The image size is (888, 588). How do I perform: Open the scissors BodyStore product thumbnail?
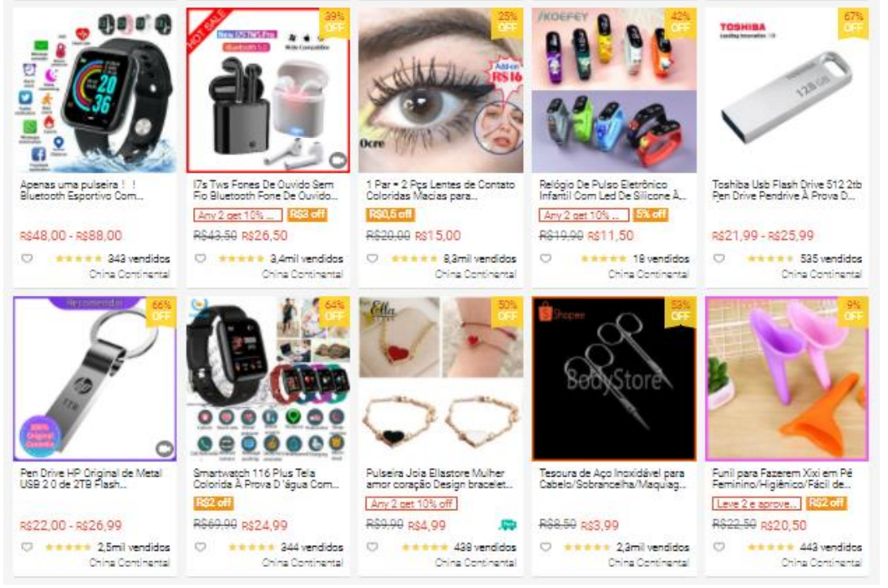point(614,379)
